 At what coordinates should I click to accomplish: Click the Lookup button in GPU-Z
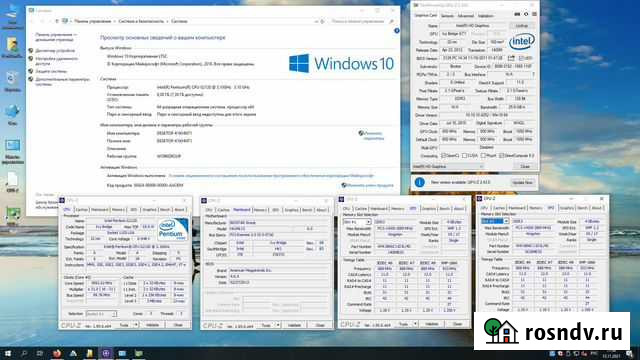coord(522,26)
